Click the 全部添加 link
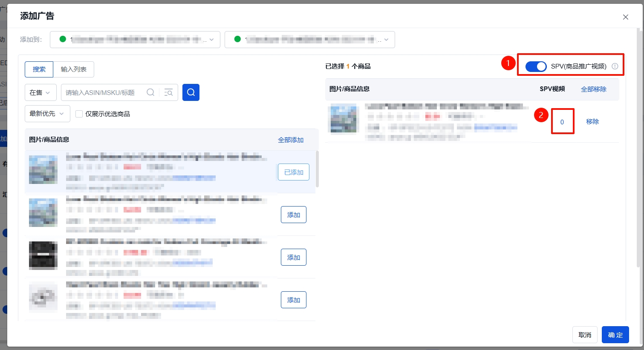Viewport: 644px width, 350px height. point(291,140)
